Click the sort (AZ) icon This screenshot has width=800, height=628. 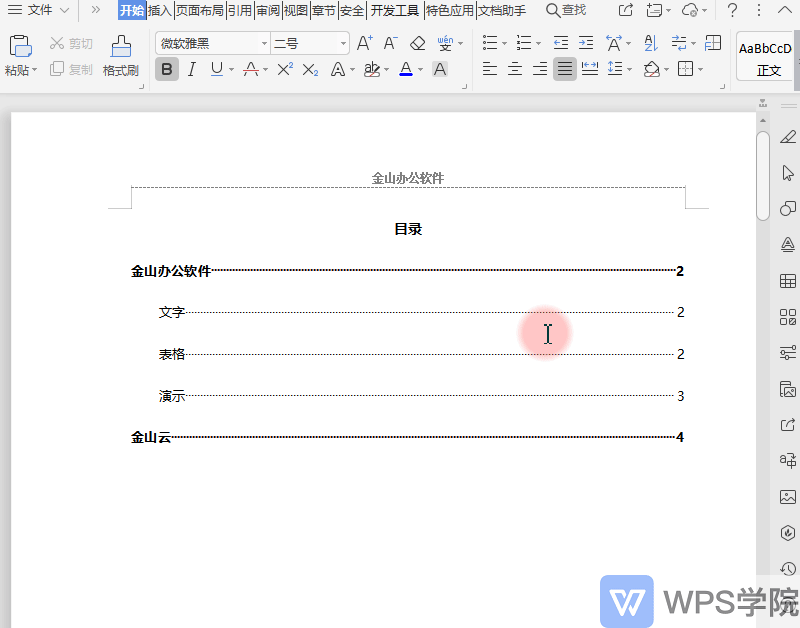coord(650,44)
